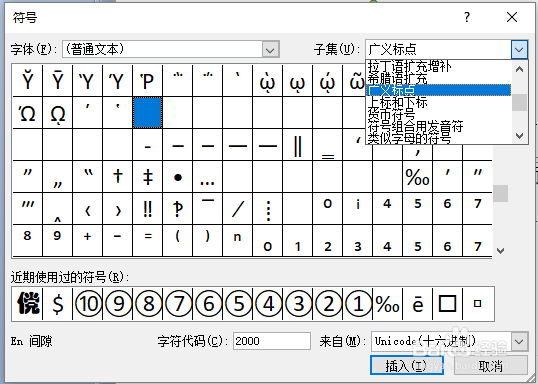Select the superscript left parenthesis symbol
This screenshot has width=538, height=384.
[x=178, y=240]
